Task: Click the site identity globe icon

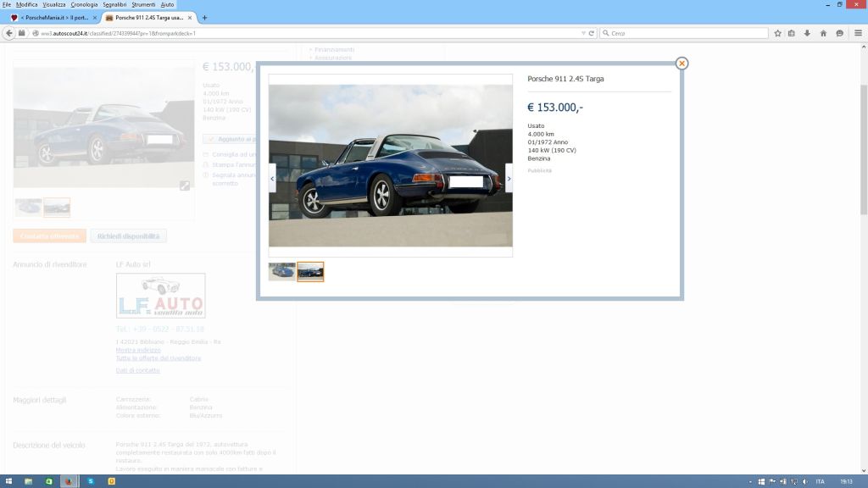Action: [36, 33]
